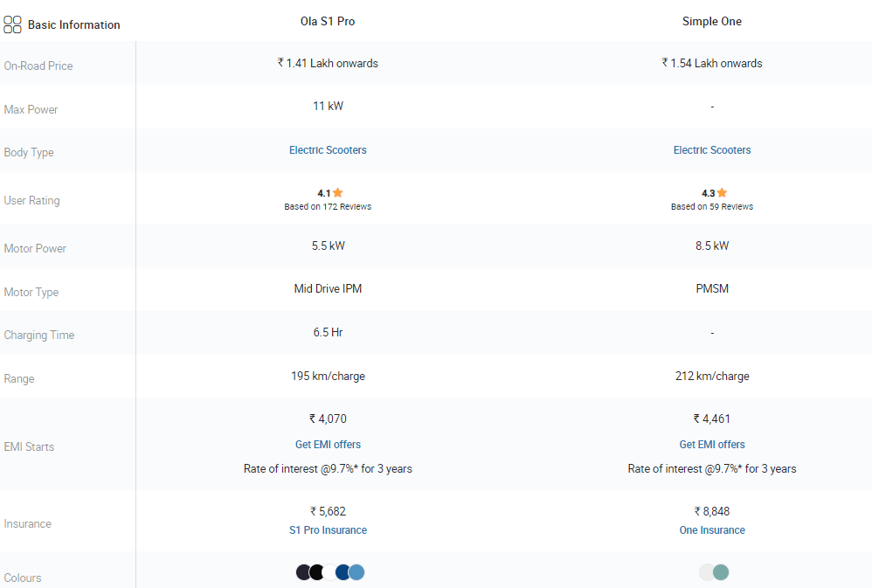Click the 6.5 Hr charging time value
Image resolution: width=872 pixels, height=588 pixels.
pyautogui.click(x=328, y=332)
